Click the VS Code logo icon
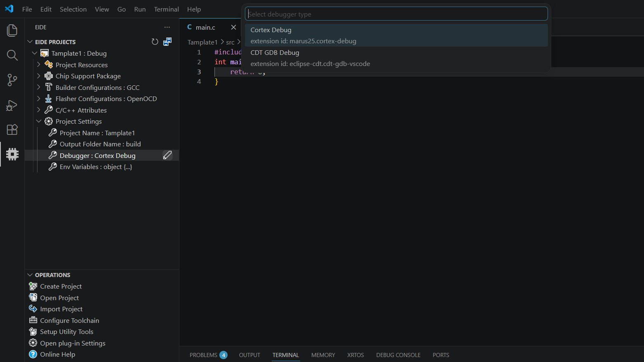644x362 pixels. (9, 9)
